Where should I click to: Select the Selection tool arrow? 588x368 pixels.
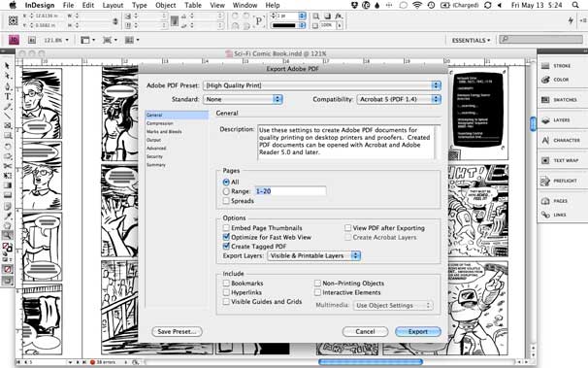pyautogui.click(x=7, y=66)
